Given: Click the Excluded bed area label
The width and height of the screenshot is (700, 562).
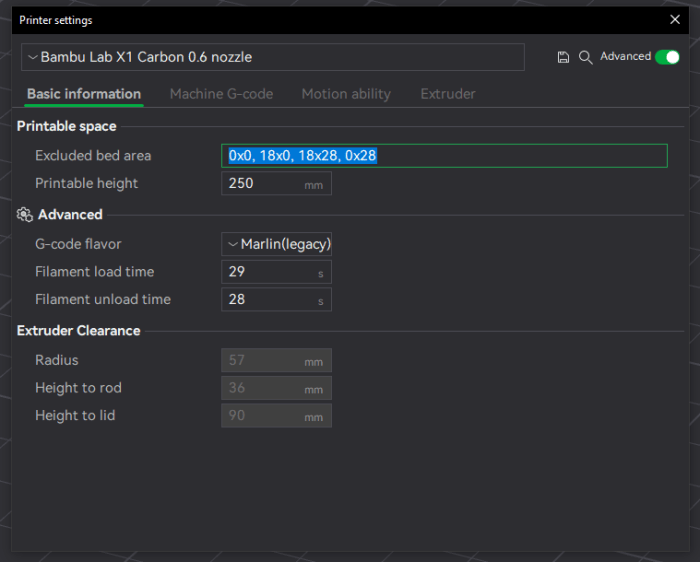Looking at the screenshot, I should pos(93,156).
